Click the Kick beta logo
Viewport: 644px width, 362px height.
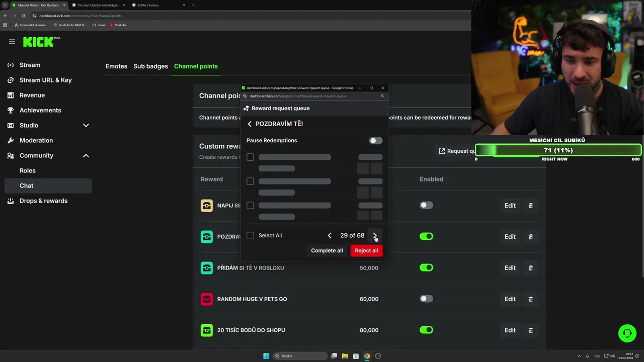pos(41,42)
